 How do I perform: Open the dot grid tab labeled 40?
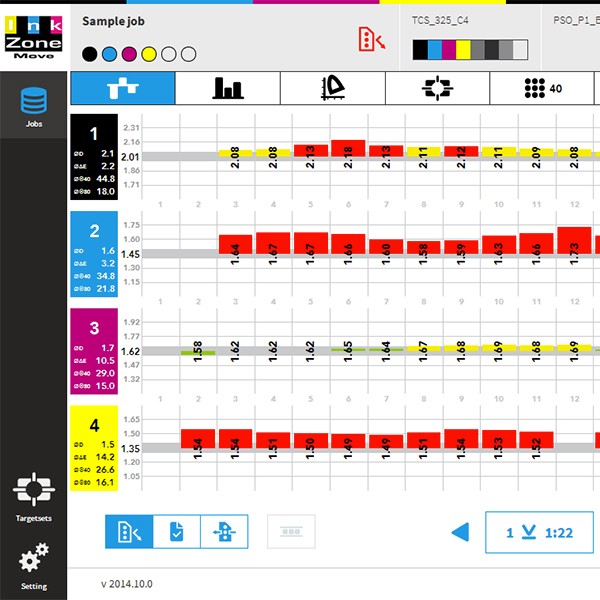click(542, 88)
